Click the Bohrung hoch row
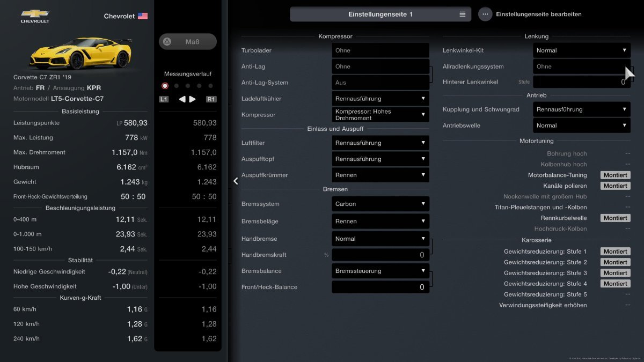 589,154
